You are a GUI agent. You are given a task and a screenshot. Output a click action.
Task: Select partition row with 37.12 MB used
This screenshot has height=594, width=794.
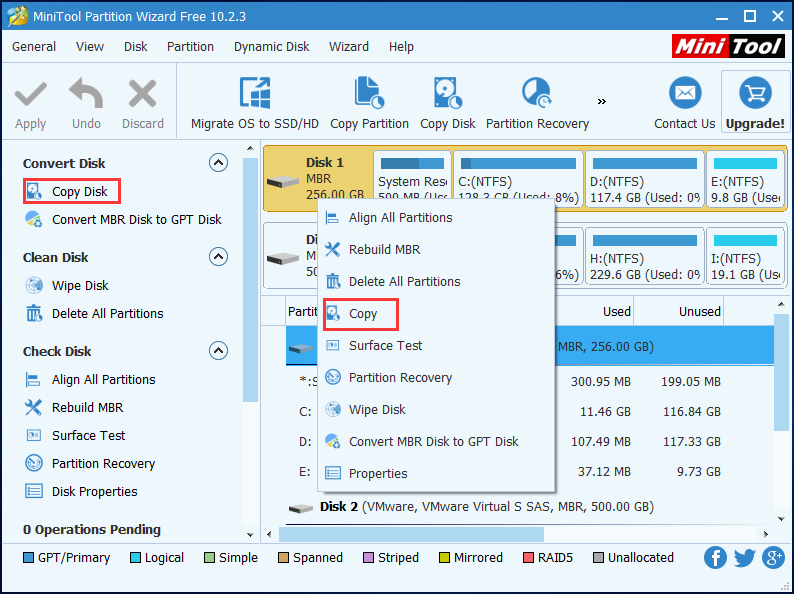530,472
